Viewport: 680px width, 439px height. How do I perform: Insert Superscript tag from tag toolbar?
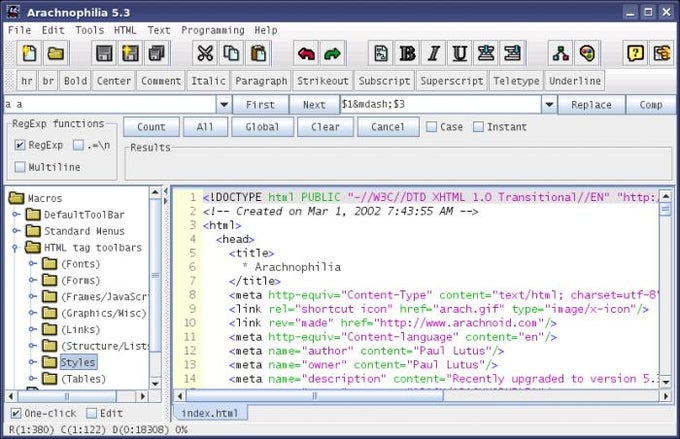coord(451,81)
